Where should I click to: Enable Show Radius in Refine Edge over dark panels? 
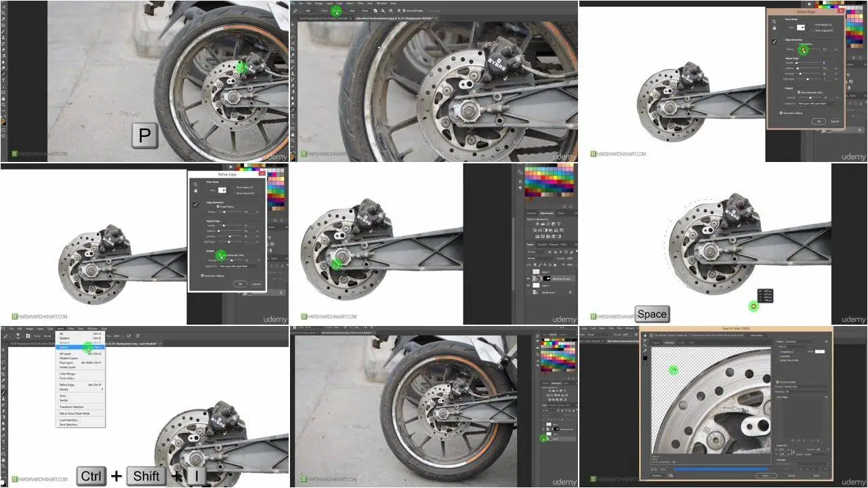point(813,24)
